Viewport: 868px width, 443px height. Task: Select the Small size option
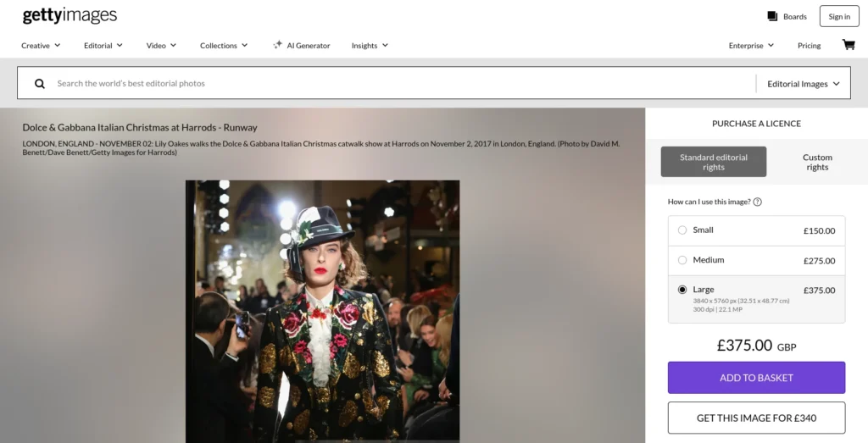pos(756,230)
